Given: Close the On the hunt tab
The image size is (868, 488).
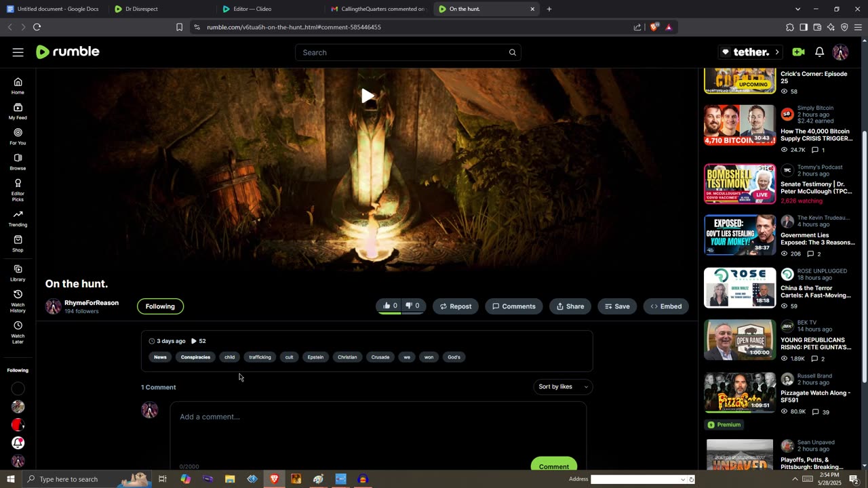Looking at the screenshot, I should click(532, 9).
